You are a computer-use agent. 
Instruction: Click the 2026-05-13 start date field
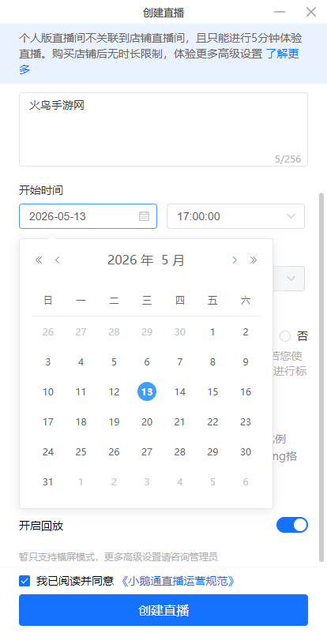[x=88, y=216]
